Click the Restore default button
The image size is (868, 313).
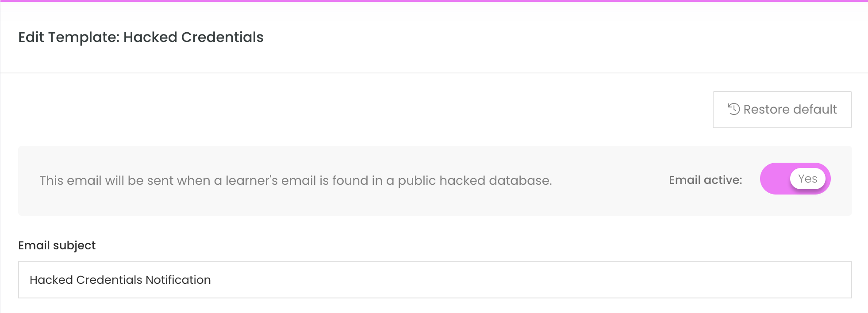point(782,110)
